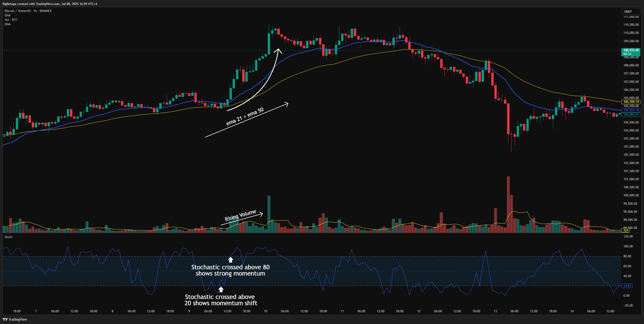Click the date label 7 on time axis
The image size is (644, 324).
[x=36, y=311]
